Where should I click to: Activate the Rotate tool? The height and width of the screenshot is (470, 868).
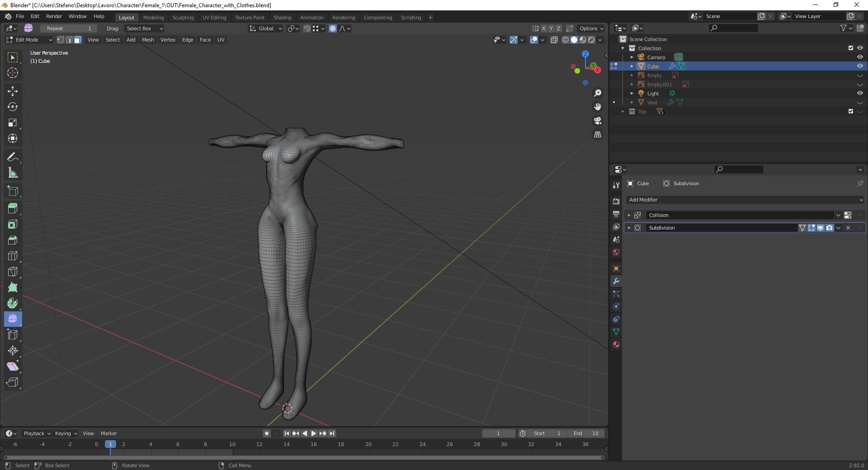[x=13, y=107]
